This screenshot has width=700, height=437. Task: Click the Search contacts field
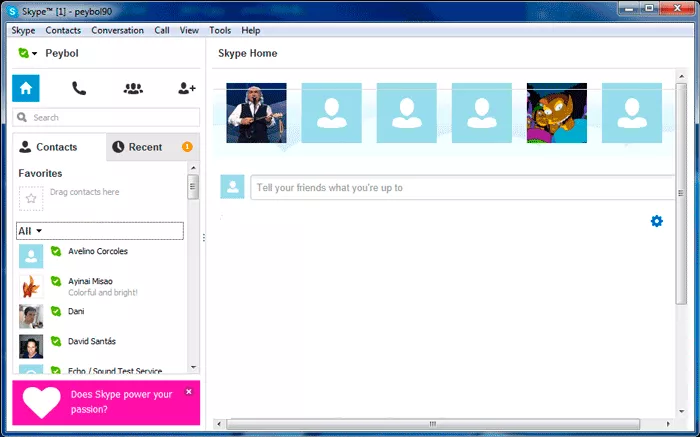click(x=106, y=117)
